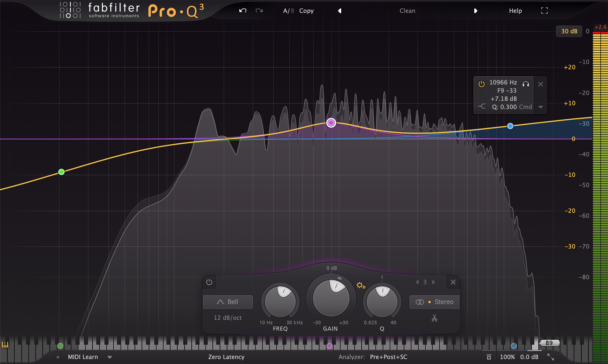Reset the +2.6 peak level readout
Screen dimensions: 608x364
[x=600, y=27]
